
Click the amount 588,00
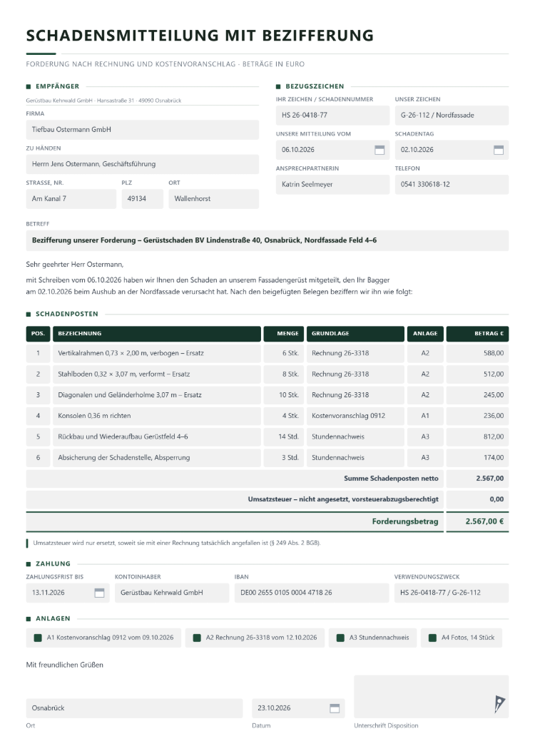[477, 354]
